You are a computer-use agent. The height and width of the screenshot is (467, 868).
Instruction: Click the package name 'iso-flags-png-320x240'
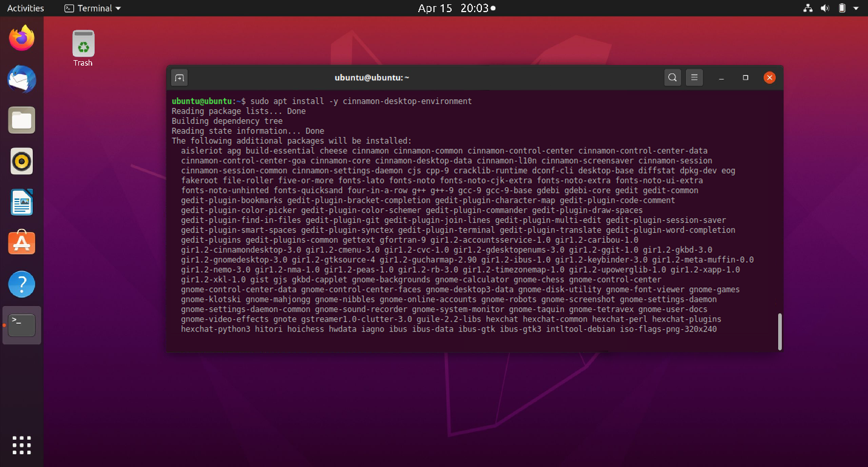[x=668, y=329]
